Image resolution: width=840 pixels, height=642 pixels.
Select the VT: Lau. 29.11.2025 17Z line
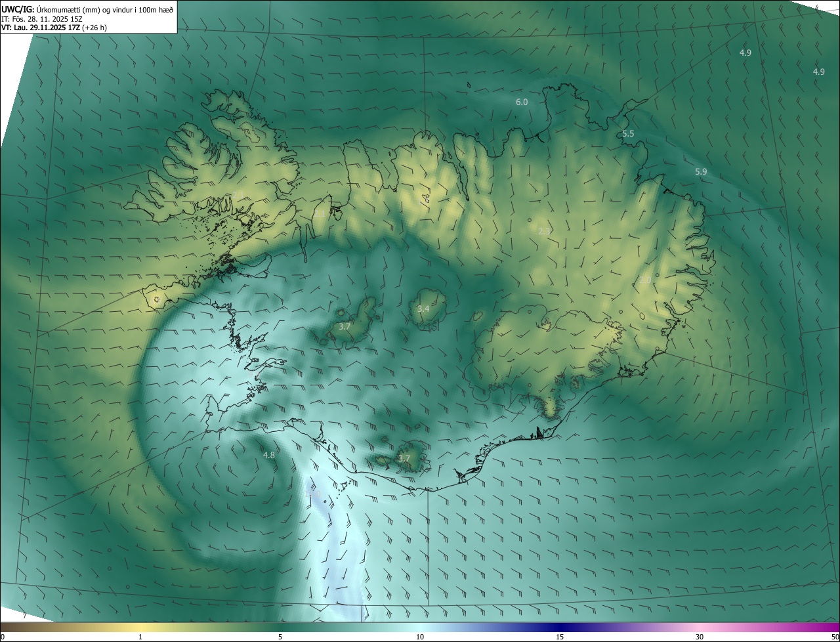click(54, 28)
